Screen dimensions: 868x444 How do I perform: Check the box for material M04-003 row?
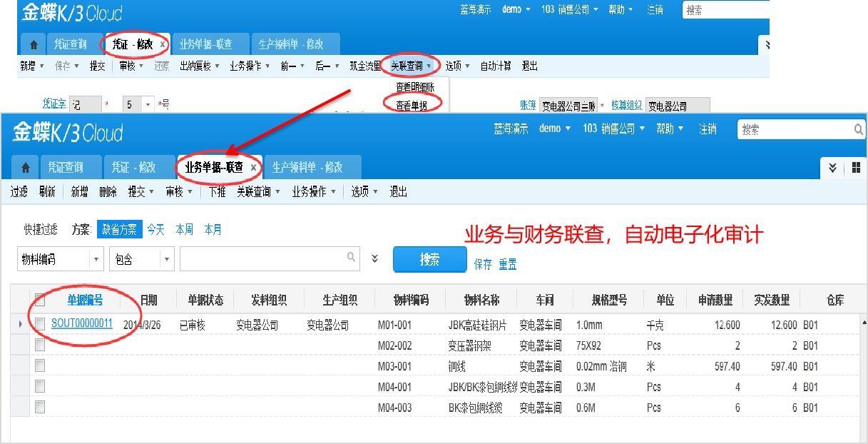(40, 407)
